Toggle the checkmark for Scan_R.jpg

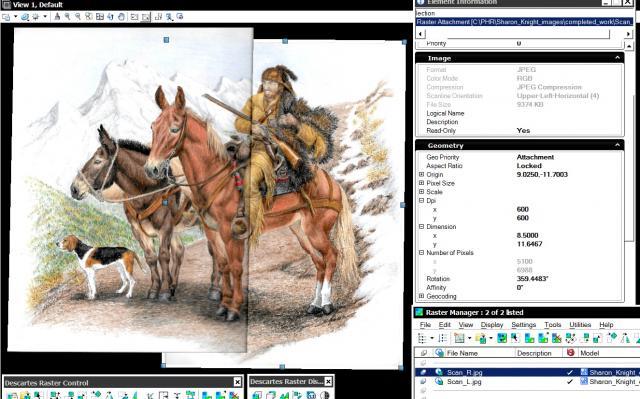point(570,372)
